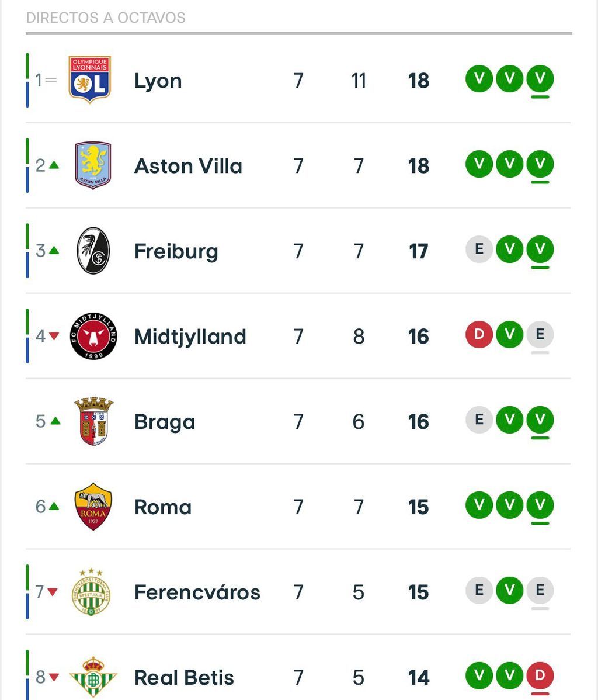This screenshot has width=598, height=700.
Task: Open Ferencváros' last draw result badge
Action: coord(540,591)
